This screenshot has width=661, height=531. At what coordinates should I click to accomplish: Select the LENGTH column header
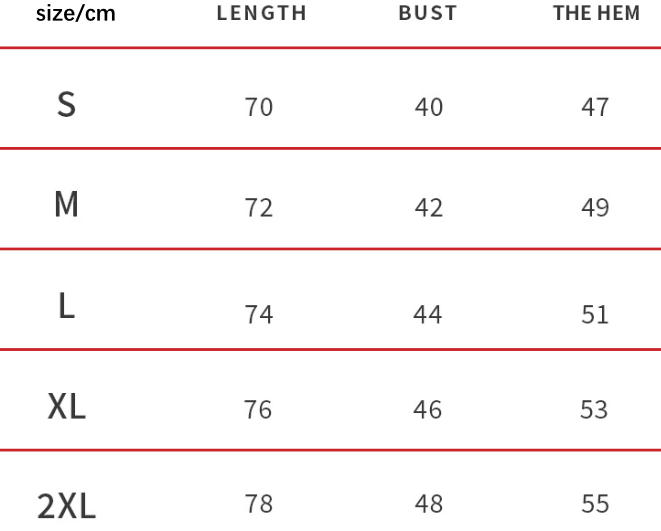(x=261, y=14)
